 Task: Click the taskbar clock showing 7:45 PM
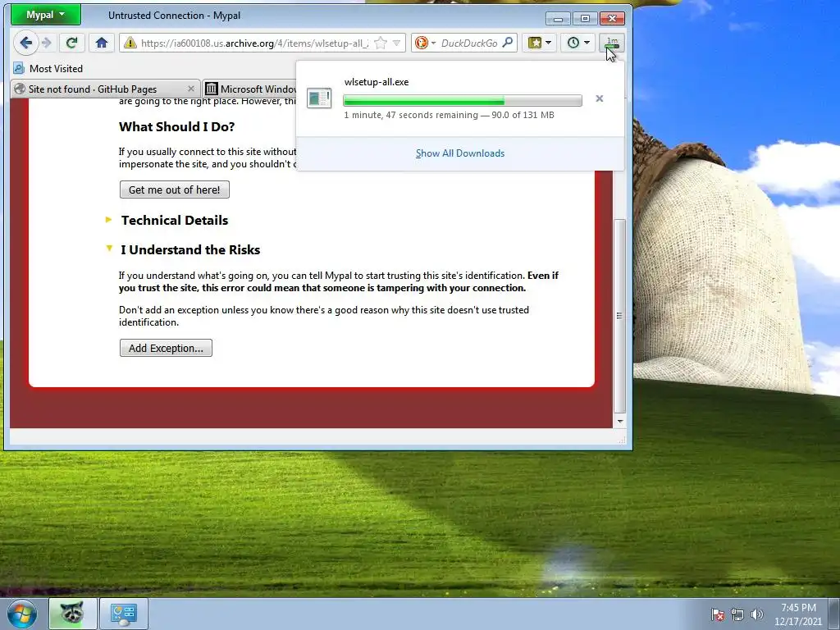pyautogui.click(x=798, y=614)
